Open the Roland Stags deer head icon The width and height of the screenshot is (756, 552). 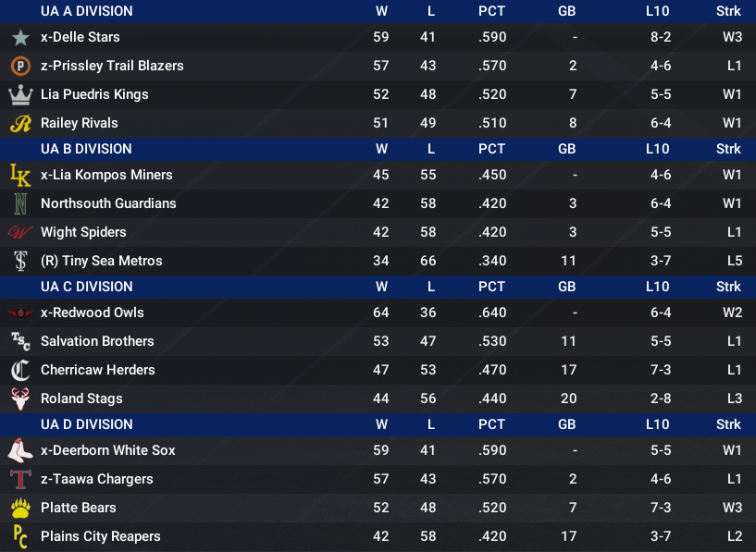20,399
